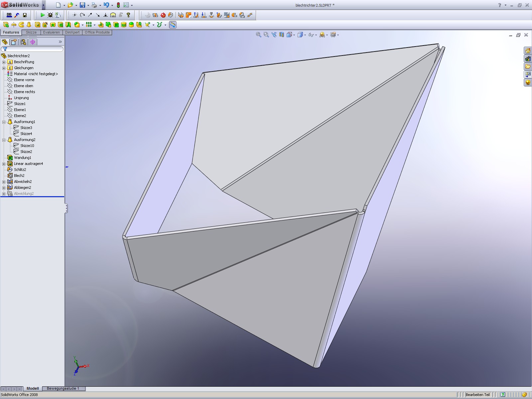The image size is (532, 399).
Task: Select the Extruded Boss/Base feature icon
Action: (x=6, y=25)
